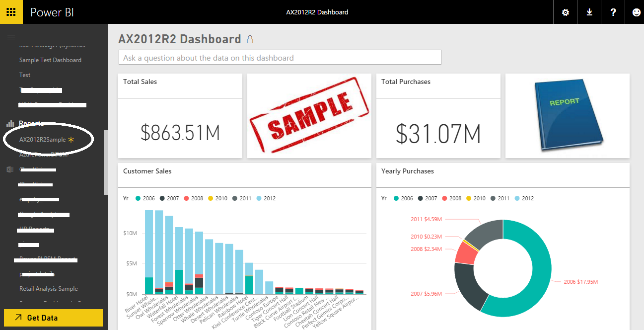Open the SAMPLE stamp image tile
This screenshot has width=644, height=330.
pyautogui.click(x=309, y=116)
